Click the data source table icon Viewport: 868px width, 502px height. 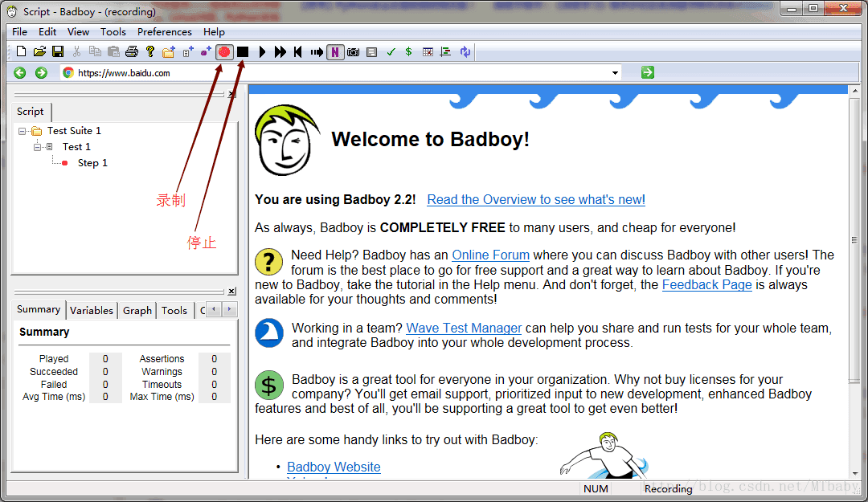point(428,52)
